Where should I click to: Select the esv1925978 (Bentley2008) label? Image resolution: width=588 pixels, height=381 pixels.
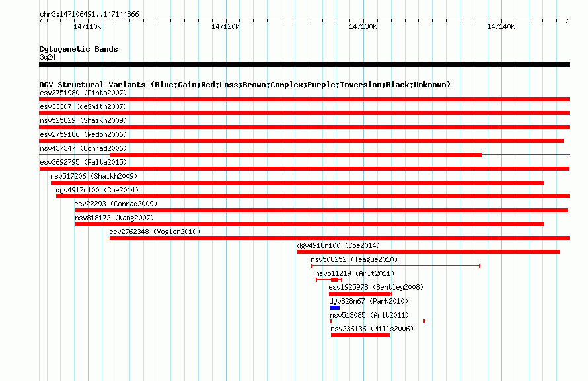pyautogui.click(x=376, y=287)
